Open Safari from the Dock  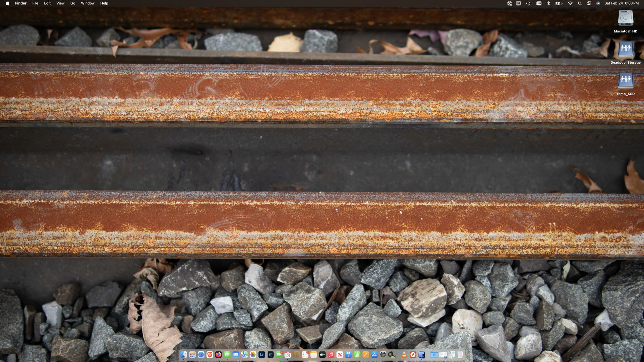[x=201, y=355]
